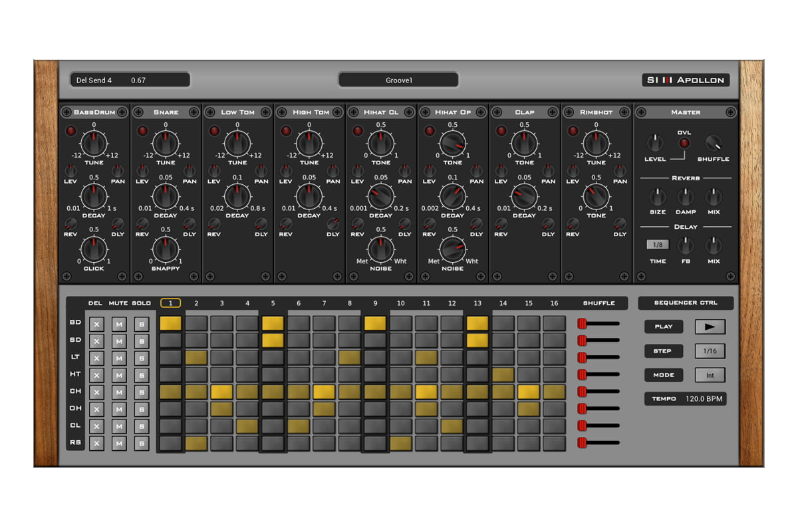Solo the SD track
798x532 pixels.
coord(142,341)
